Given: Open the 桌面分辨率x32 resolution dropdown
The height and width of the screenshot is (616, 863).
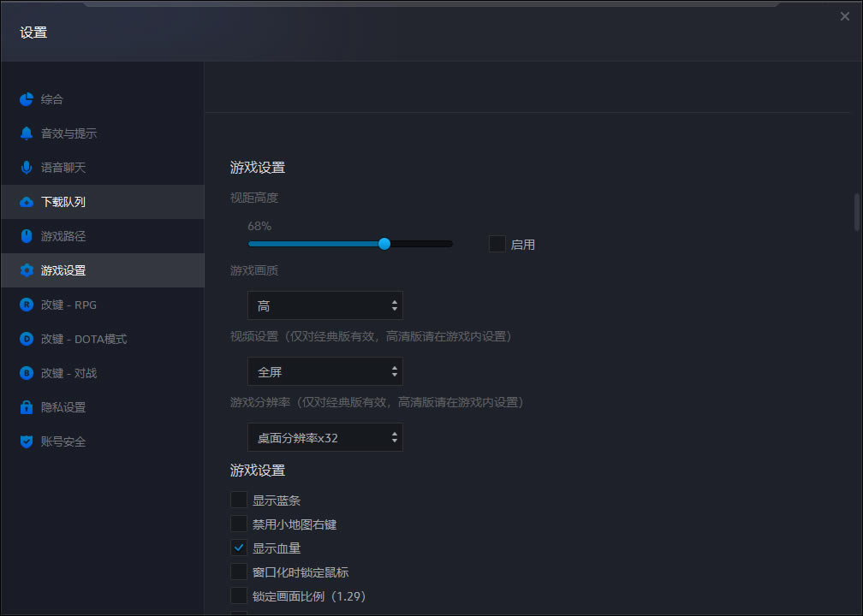Looking at the screenshot, I should coord(324,437).
